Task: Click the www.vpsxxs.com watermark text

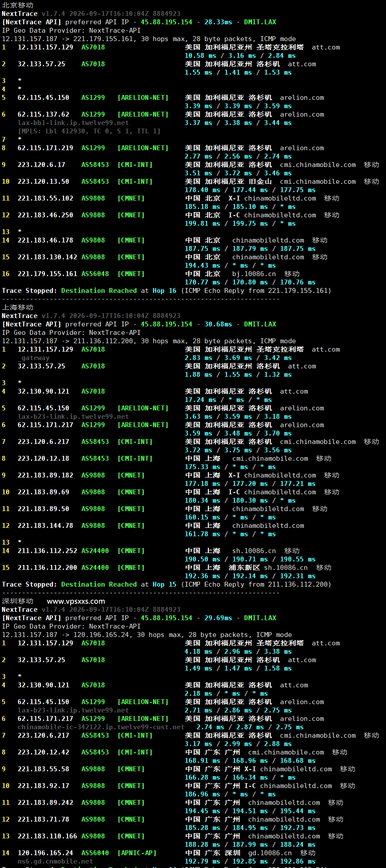Action: 76,601
